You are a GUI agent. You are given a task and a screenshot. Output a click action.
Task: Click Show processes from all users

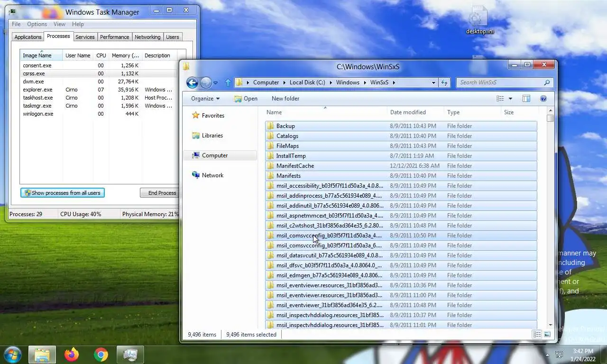click(x=63, y=193)
